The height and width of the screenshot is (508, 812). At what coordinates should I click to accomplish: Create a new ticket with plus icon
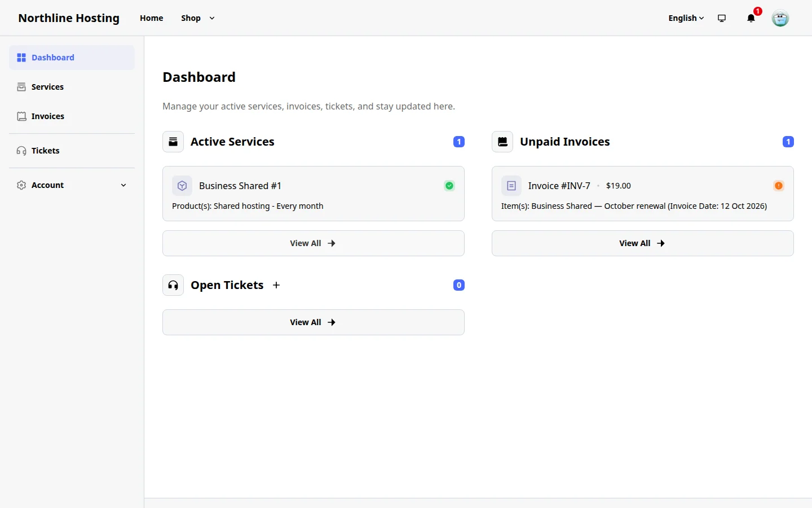point(276,285)
